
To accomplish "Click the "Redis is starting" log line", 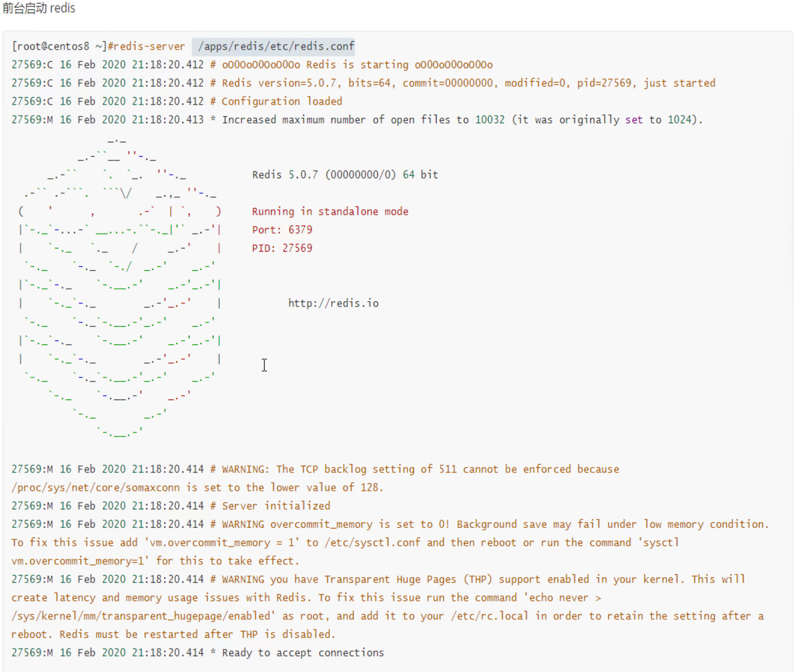I will (357, 65).
